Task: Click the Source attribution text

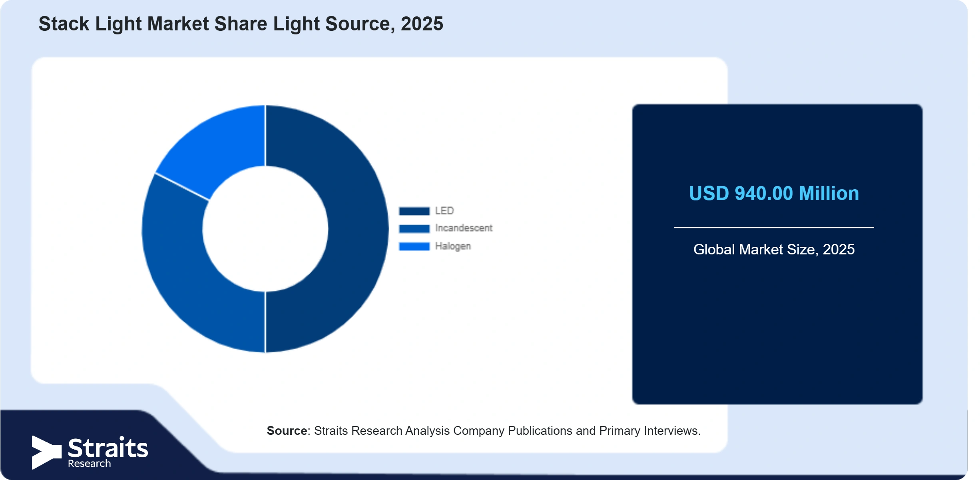Action: [484, 431]
